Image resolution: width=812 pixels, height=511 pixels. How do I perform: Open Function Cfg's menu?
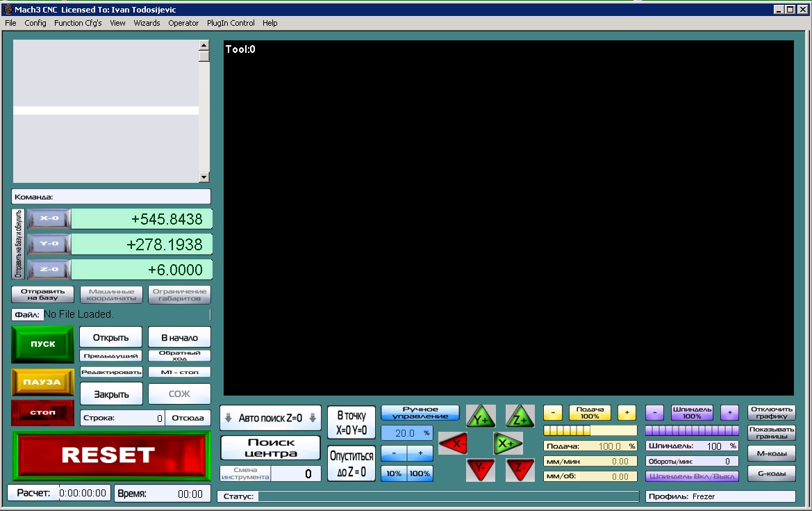[78, 23]
